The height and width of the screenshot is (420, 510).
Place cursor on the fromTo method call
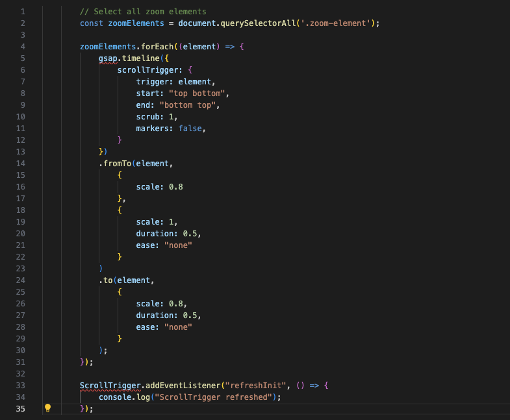tap(117, 164)
